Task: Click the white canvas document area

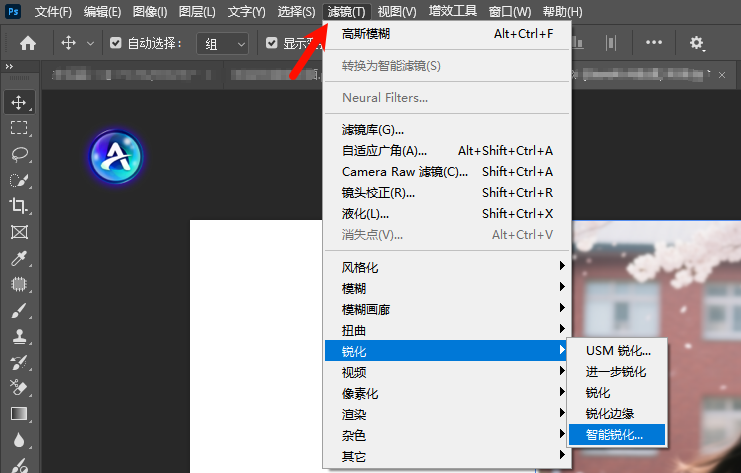Action: pos(256,346)
